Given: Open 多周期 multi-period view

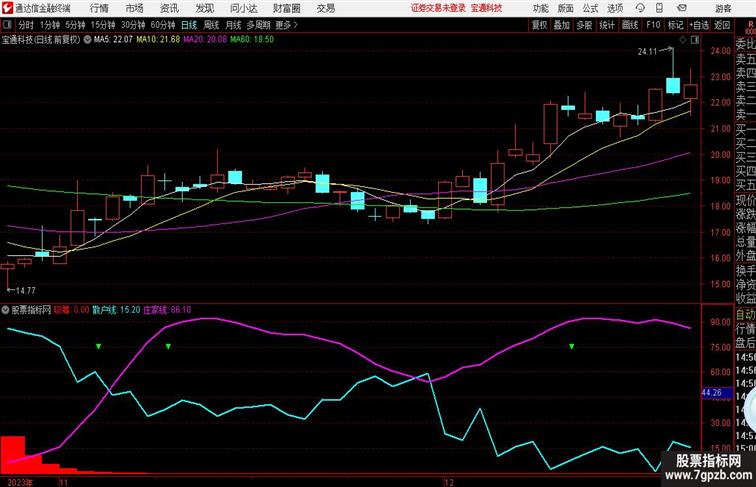Looking at the screenshot, I should pyautogui.click(x=258, y=25).
